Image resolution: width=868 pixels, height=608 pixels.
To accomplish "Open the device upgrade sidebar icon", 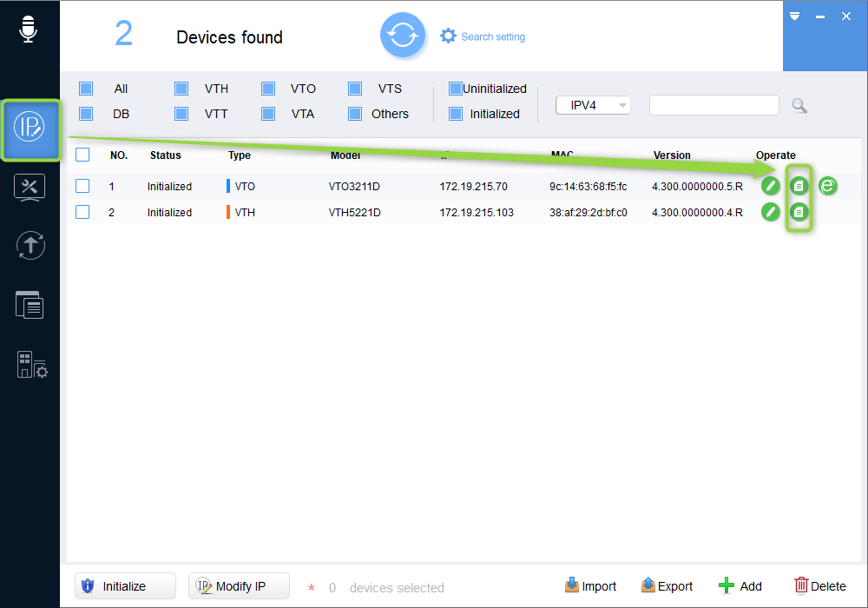I will 30,245.
